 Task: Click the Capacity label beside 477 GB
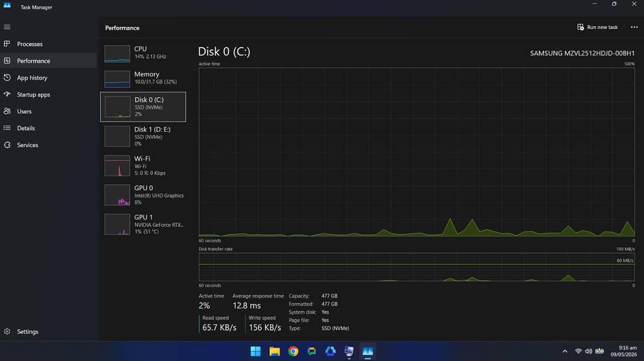pyautogui.click(x=299, y=296)
